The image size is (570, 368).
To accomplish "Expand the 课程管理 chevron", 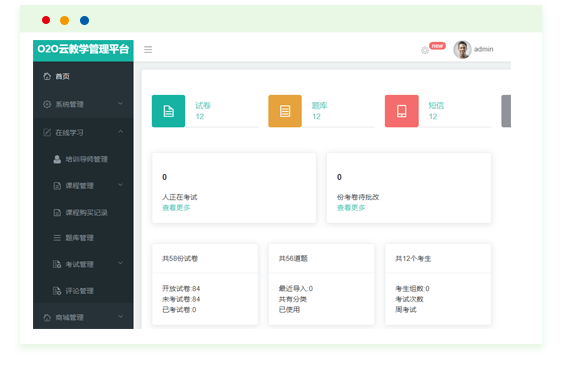I will coord(120,185).
